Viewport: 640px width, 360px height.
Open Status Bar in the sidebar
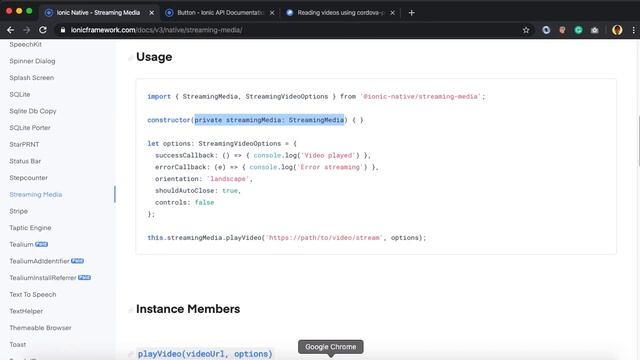pyautogui.click(x=25, y=161)
